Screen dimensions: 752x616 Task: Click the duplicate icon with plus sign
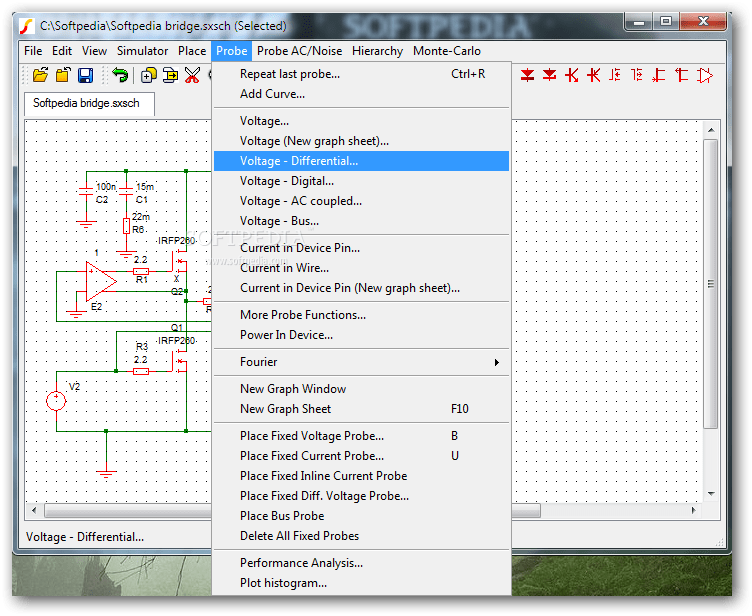point(149,75)
